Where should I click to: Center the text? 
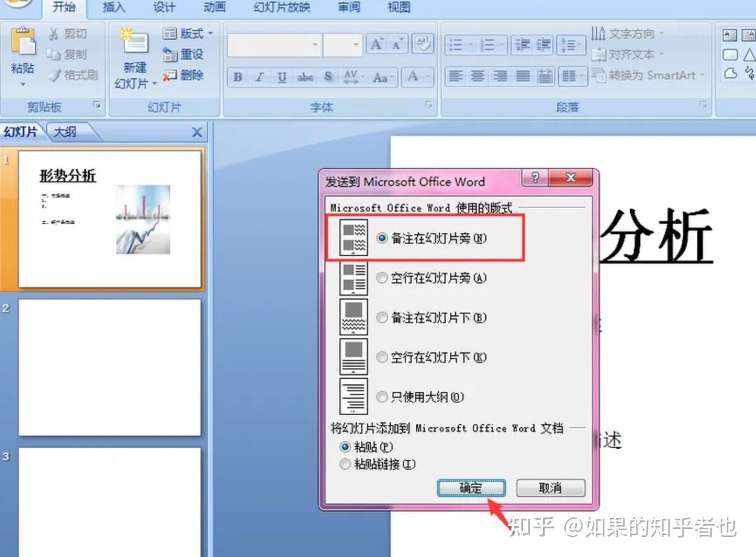(x=478, y=76)
